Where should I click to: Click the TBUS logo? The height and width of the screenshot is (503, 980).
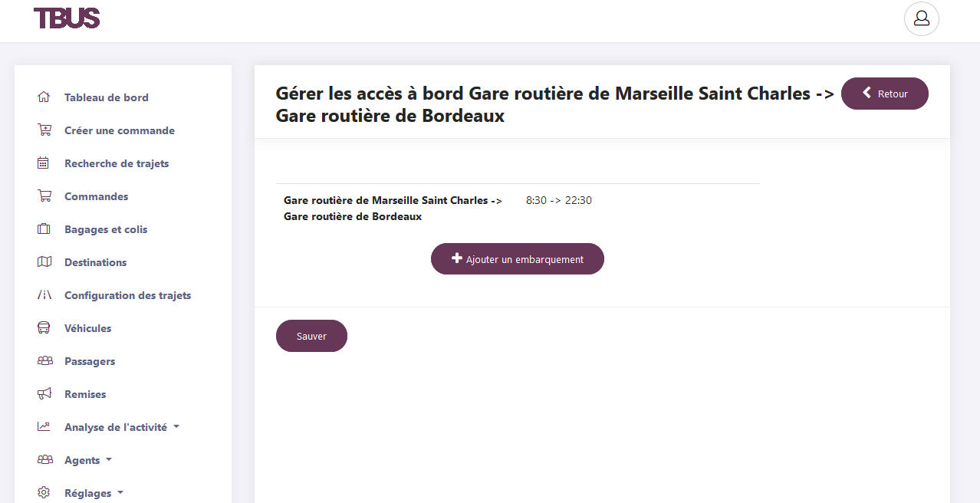pos(67,18)
